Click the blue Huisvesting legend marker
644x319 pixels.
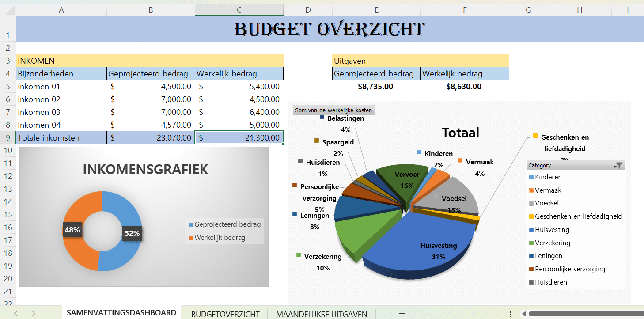click(x=530, y=230)
